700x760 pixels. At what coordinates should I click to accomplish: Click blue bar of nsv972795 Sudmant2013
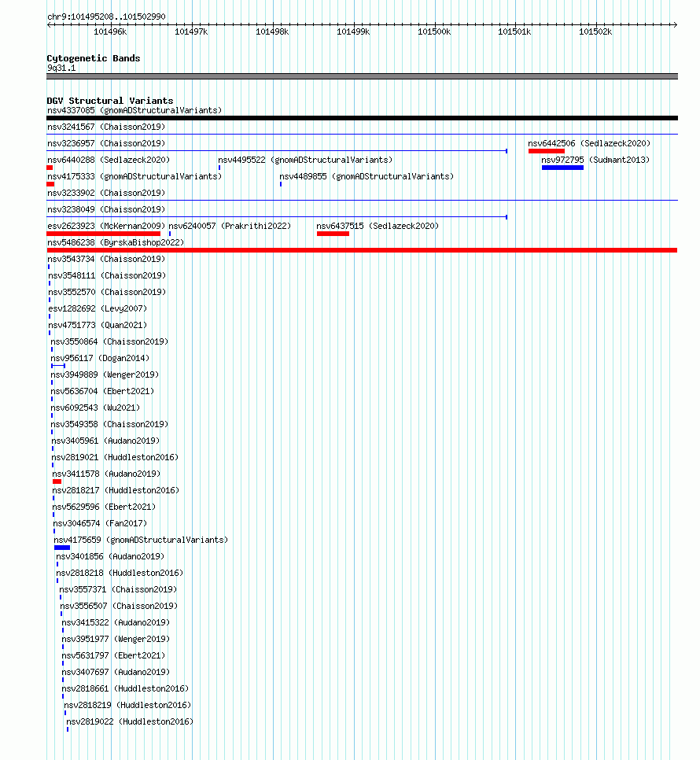[562, 168]
